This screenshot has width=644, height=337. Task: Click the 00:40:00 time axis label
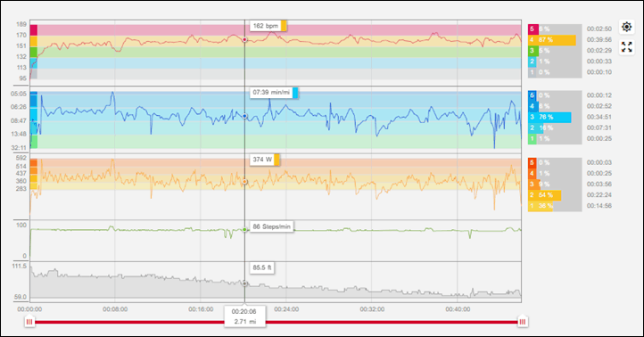[458, 309]
